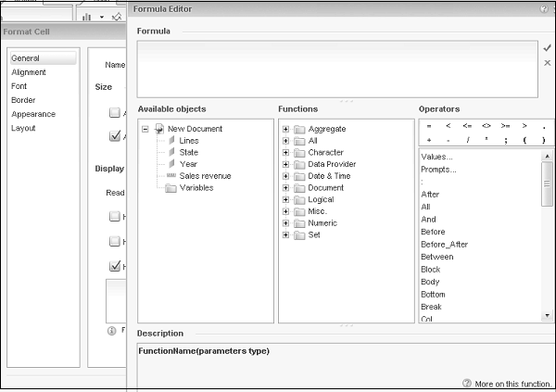Collapse the New Document tree node

145,129
